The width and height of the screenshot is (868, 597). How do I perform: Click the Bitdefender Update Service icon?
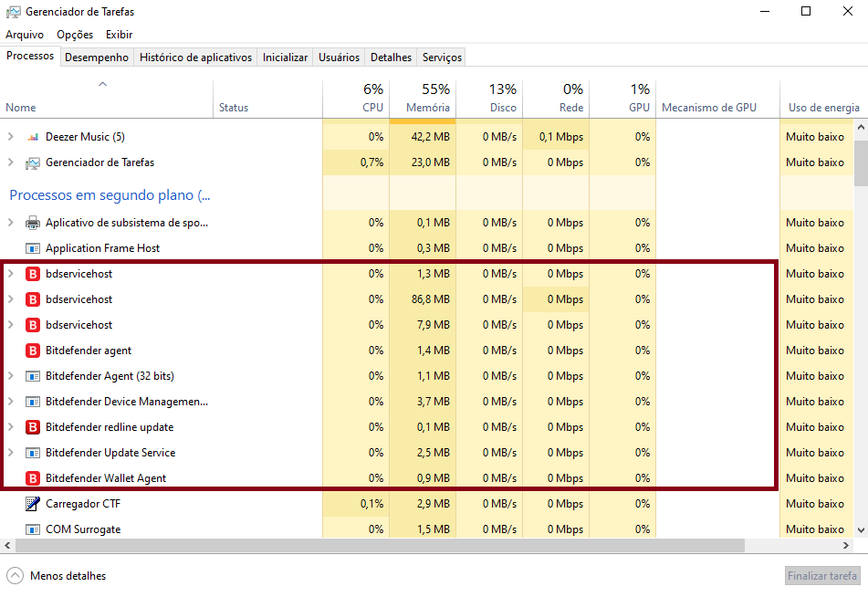(33, 453)
